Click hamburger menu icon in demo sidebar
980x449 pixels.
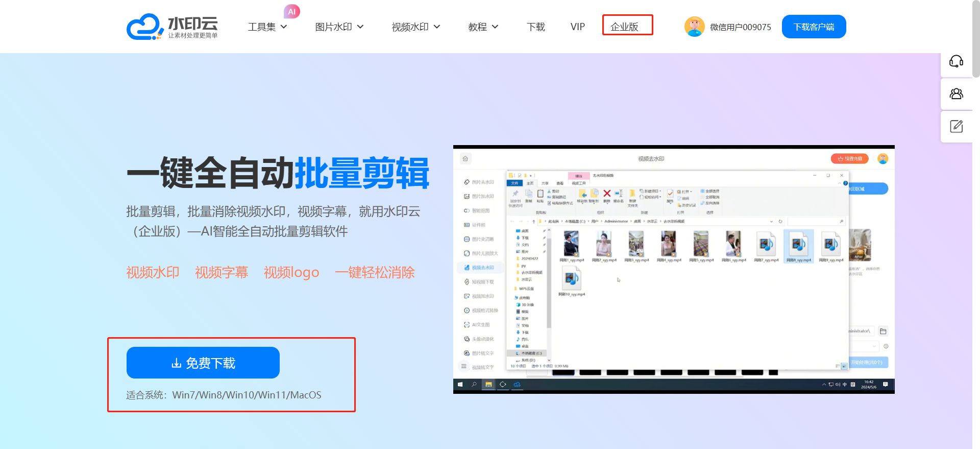(x=463, y=366)
